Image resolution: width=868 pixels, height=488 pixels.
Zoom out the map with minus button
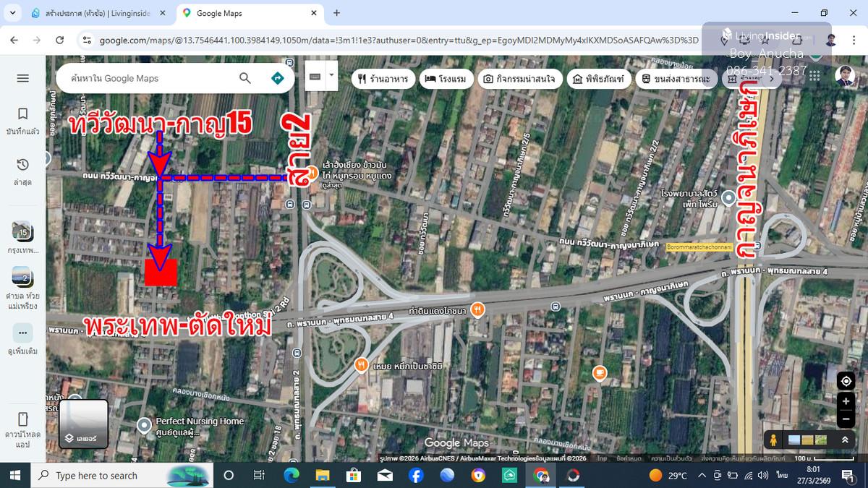pos(846,419)
